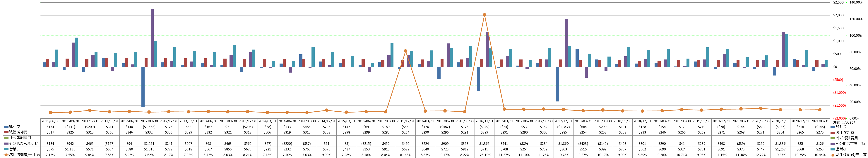Click blue 純利益 swatch in table row header
Viewport: 868px width, 158px height.
coord(6,127)
